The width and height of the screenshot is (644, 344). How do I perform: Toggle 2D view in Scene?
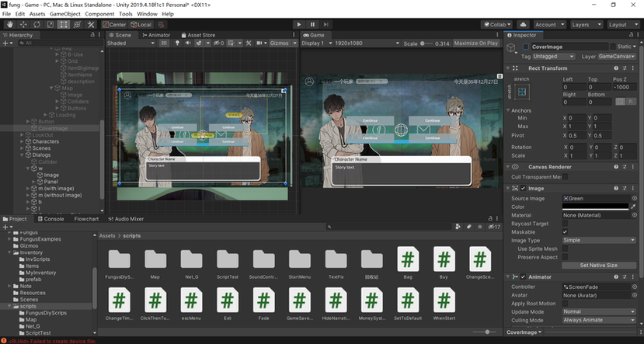164,43
